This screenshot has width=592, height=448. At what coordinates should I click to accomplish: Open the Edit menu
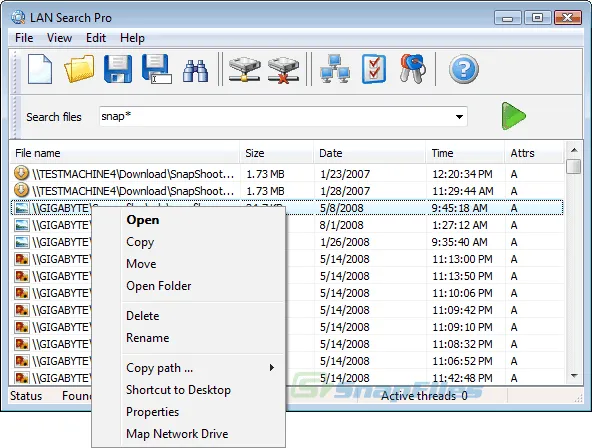click(96, 38)
